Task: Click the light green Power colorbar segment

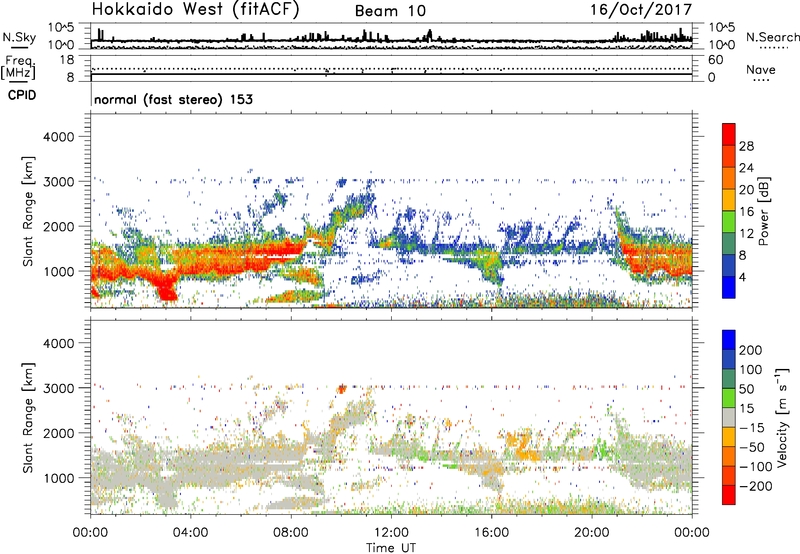Action: pos(729,222)
